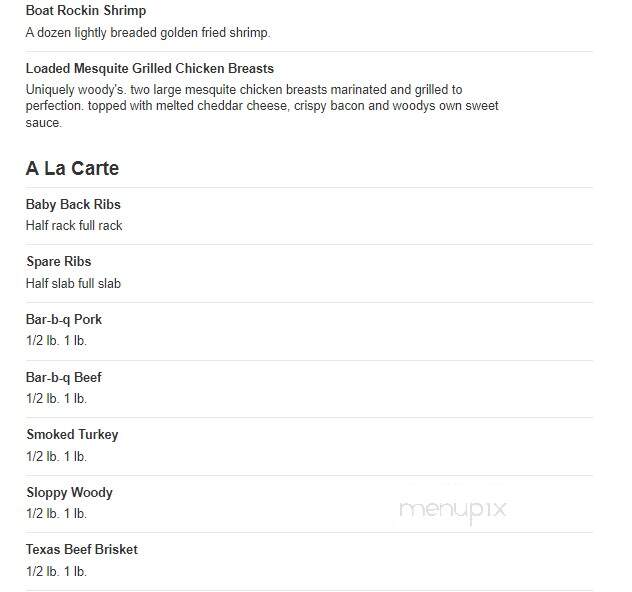Click the A La Carte section heading
Viewport: 632px width, 592px height.
click(73, 168)
